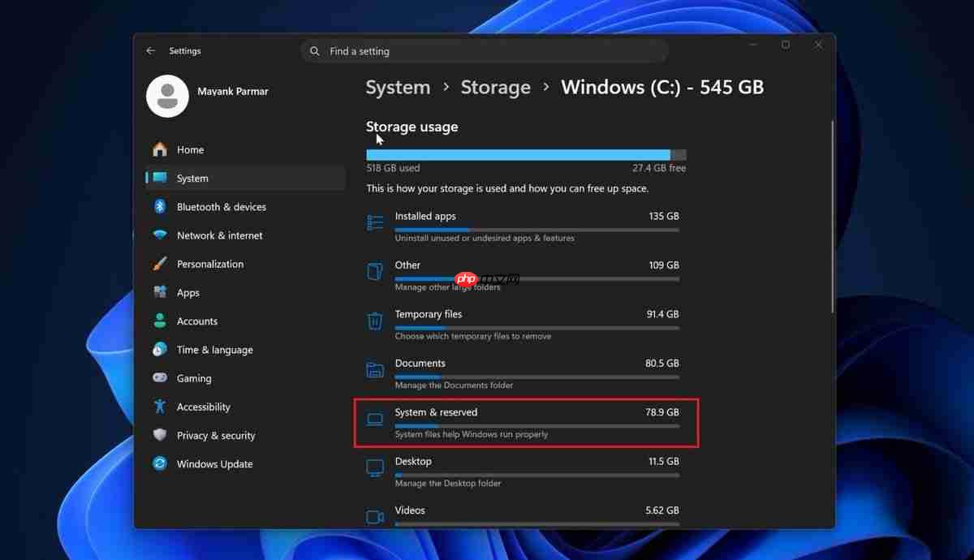This screenshot has width=974, height=560.
Task: Open Home in the sidebar
Action: 245,149
